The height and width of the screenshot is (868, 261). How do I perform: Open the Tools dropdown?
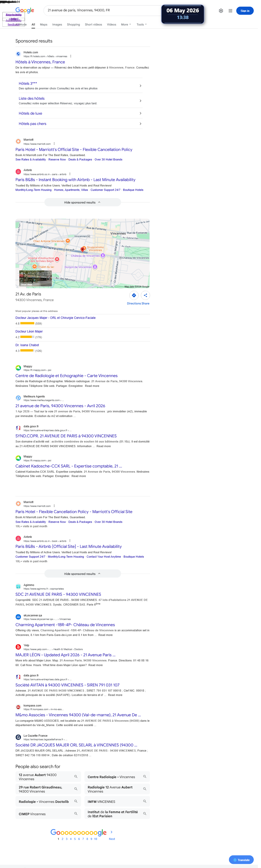(141, 25)
